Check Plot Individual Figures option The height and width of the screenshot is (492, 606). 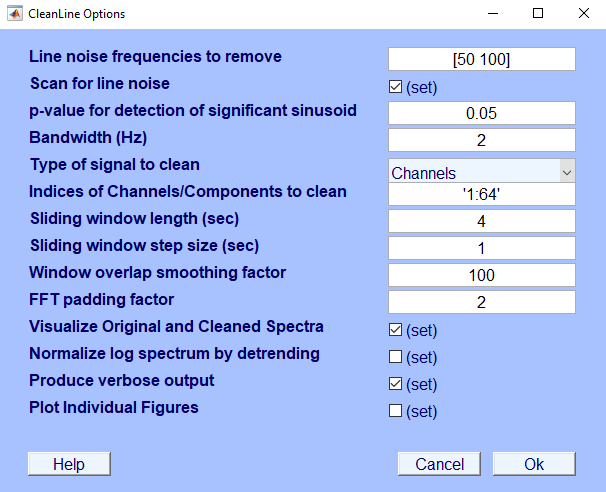(x=395, y=411)
